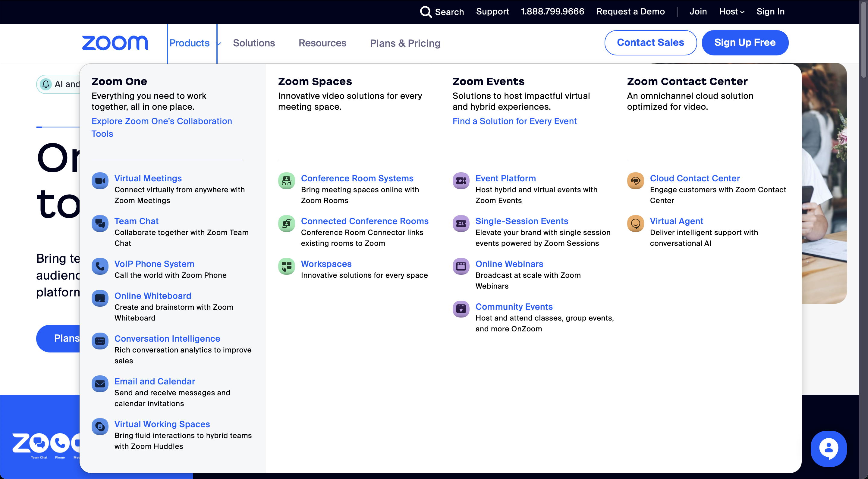
Task: Click the Online Whiteboard icon
Action: [100, 299]
